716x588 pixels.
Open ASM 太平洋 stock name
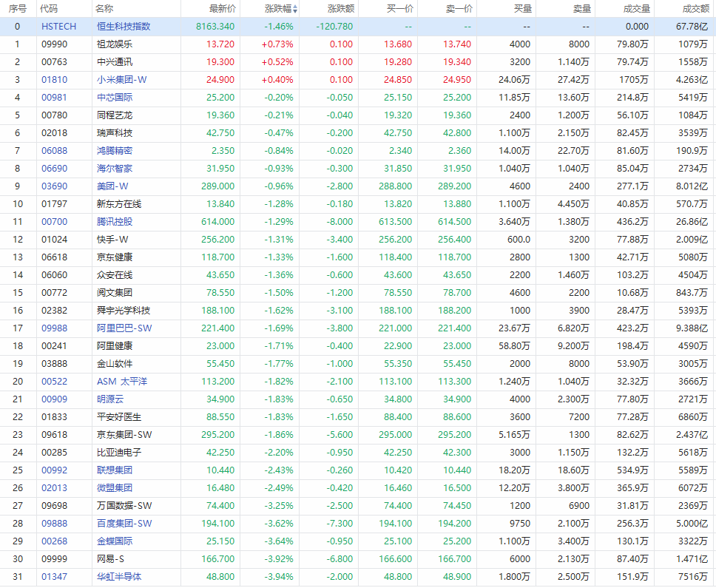coord(122,382)
